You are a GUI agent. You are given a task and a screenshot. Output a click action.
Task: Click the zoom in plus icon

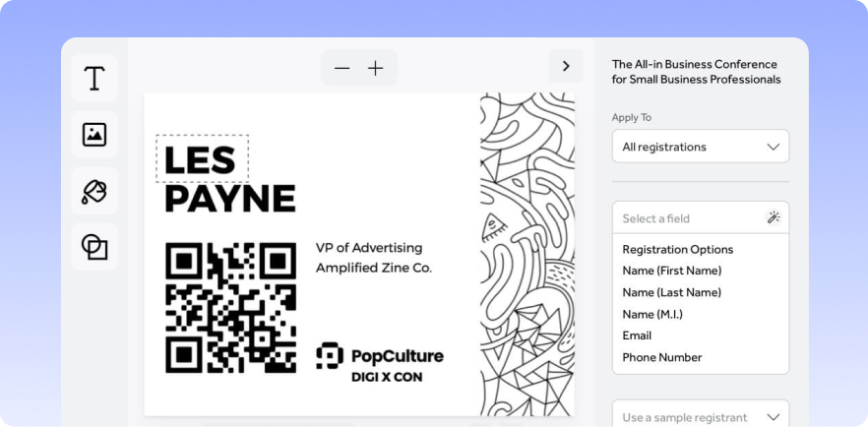click(x=375, y=68)
